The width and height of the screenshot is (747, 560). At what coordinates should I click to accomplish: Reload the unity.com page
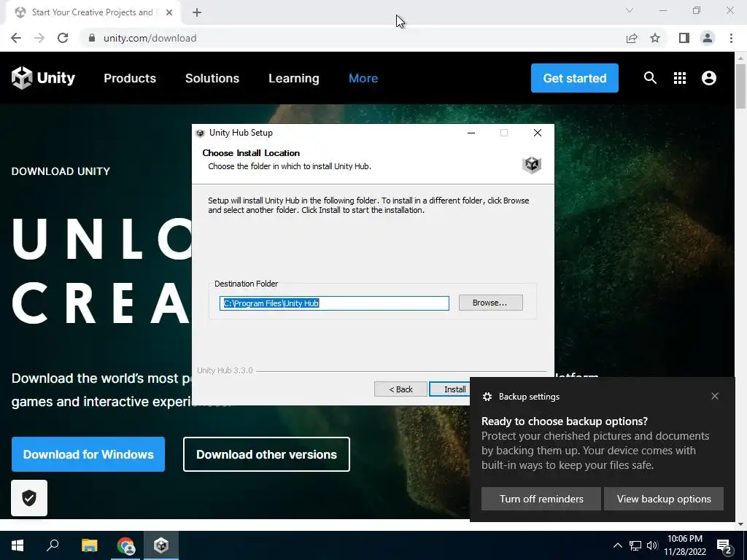pyautogui.click(x=63, y=38)
